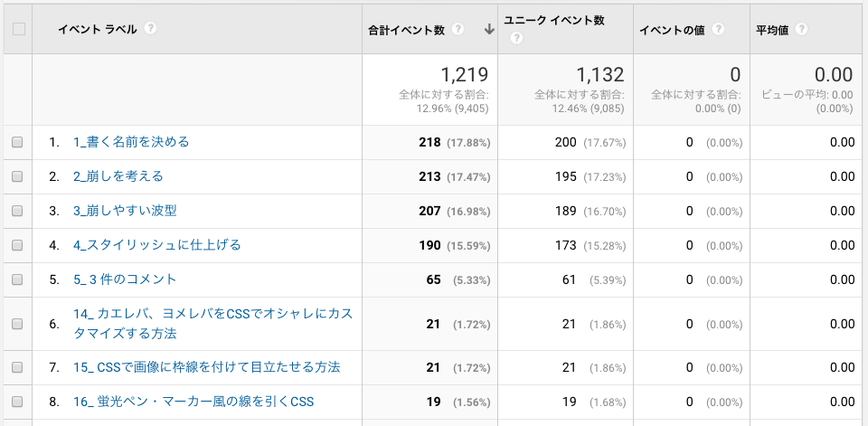Click help icon next to イベント ラベル

pos(151,29)
